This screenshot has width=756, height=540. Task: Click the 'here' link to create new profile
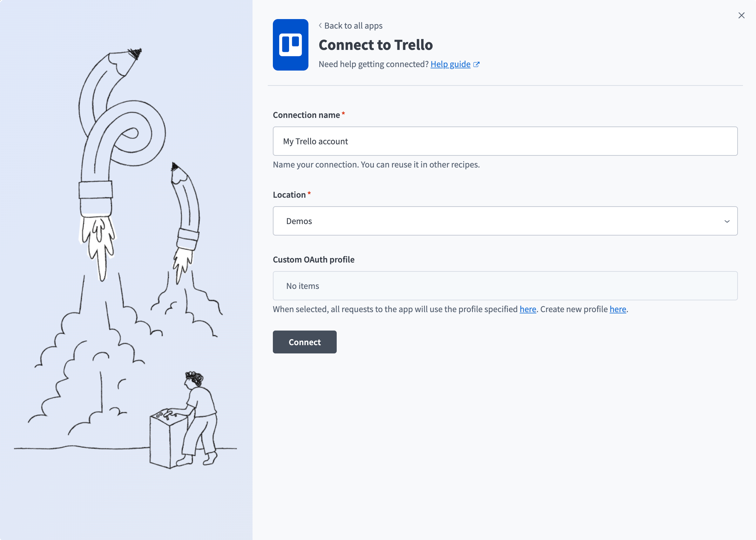618,309
